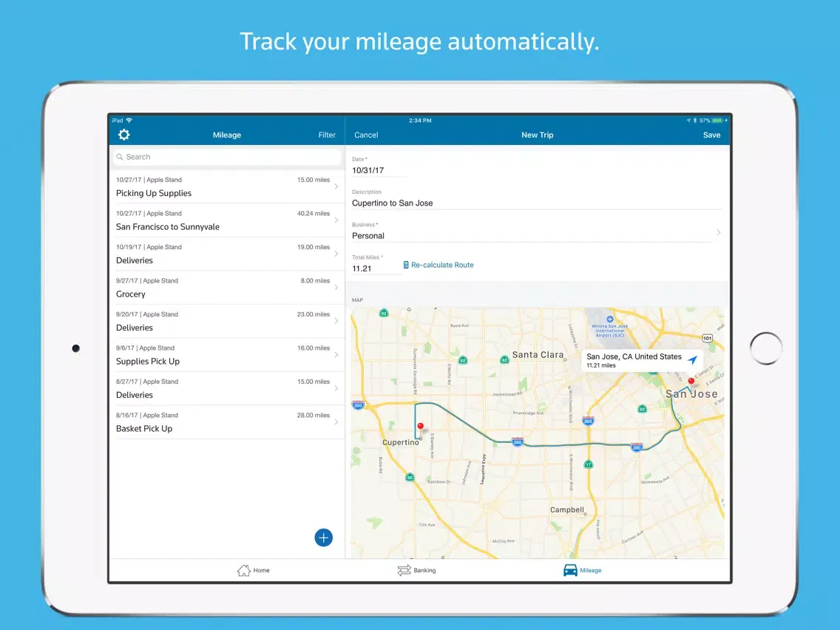Save the new trip
This screenshot has width=840, height=630.
(711, 135)
